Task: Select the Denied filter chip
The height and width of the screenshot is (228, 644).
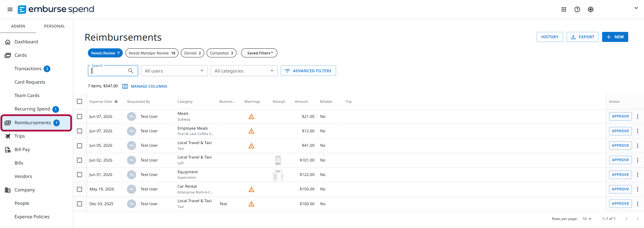Action: tap(193, 53)
